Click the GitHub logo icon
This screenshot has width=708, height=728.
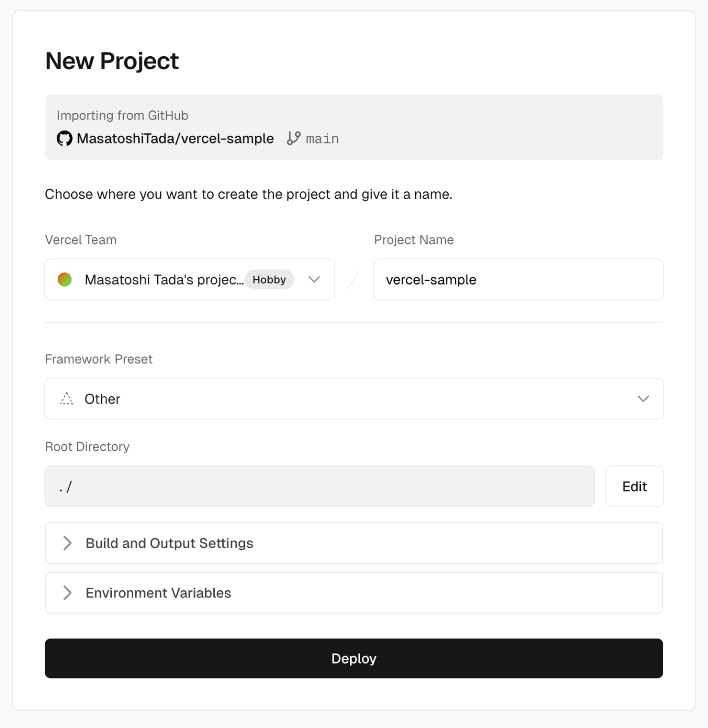click(65, 139)
